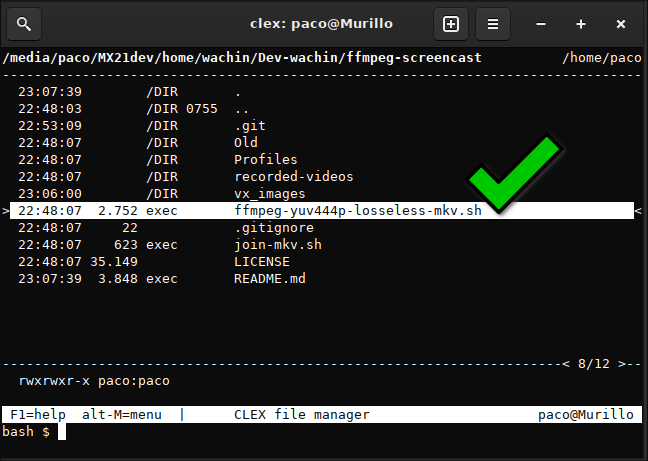
Task: Select the current directory '.' row
Action: coord(322,92)
